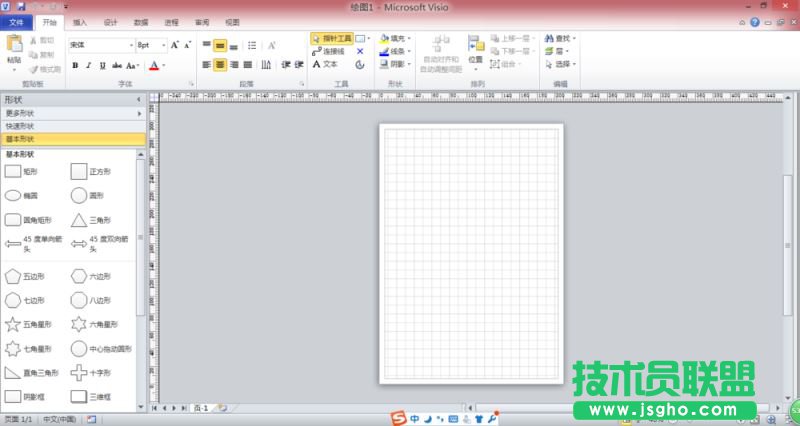
Task: Toggle align middle vertical alignment
Action: tap(220, 45)
